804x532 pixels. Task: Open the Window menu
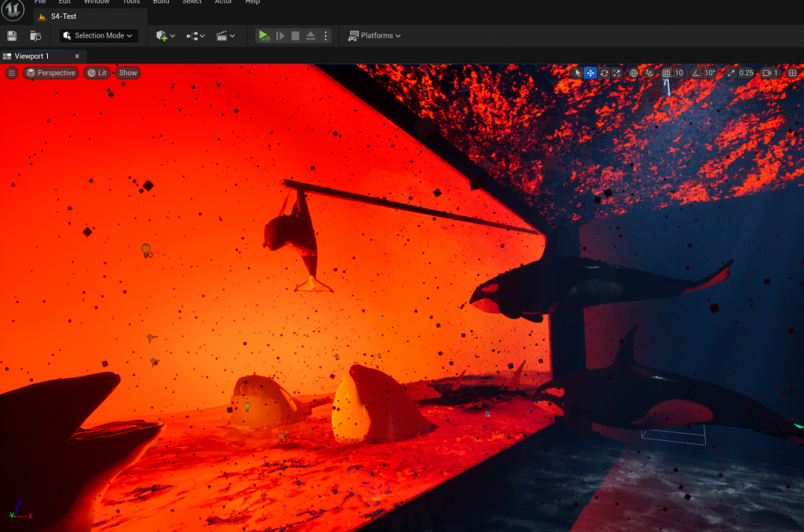[x=97, y=2]
